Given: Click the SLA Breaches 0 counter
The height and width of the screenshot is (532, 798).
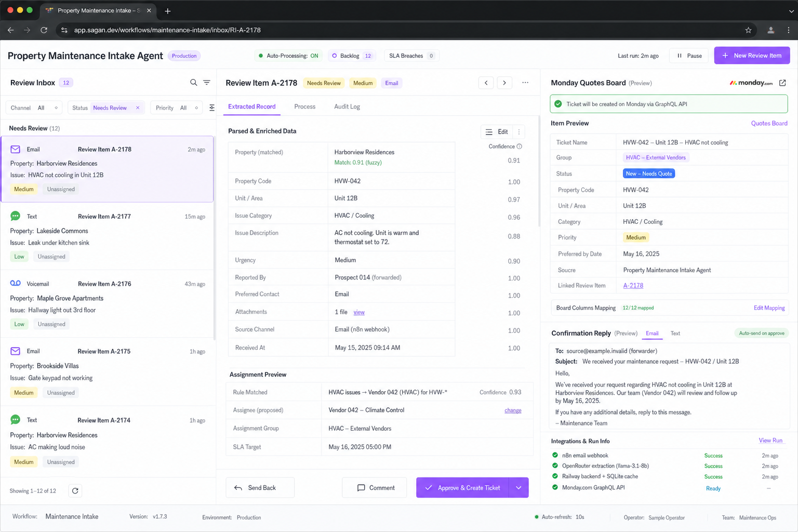Looking at the screenshot, I should [411, 56].
